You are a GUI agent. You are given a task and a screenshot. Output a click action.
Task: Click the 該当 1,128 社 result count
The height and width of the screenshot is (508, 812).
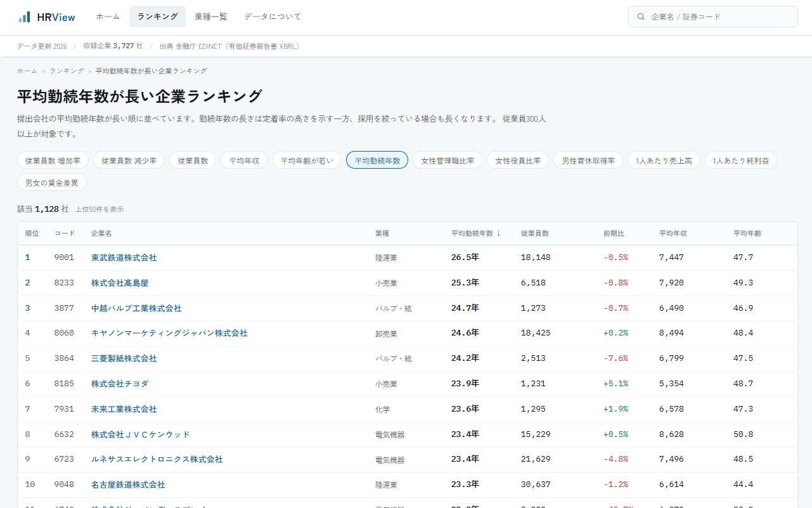coord(43,209)
